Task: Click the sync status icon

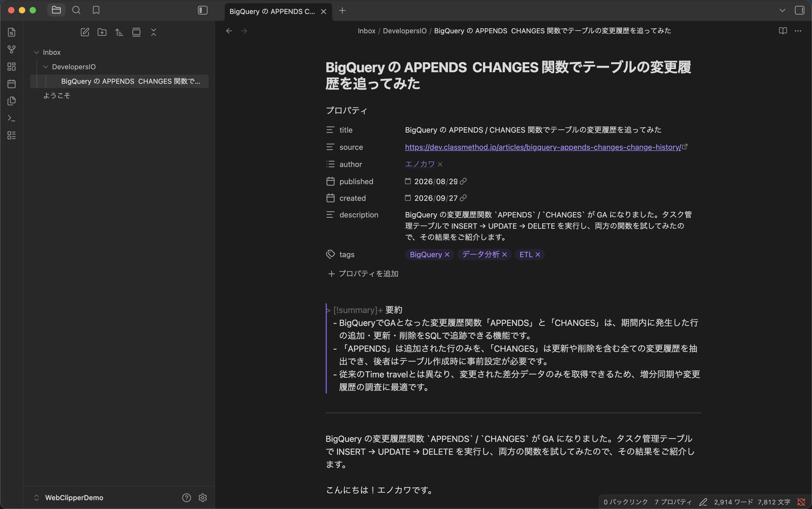Action: click(x=801, y=502)
